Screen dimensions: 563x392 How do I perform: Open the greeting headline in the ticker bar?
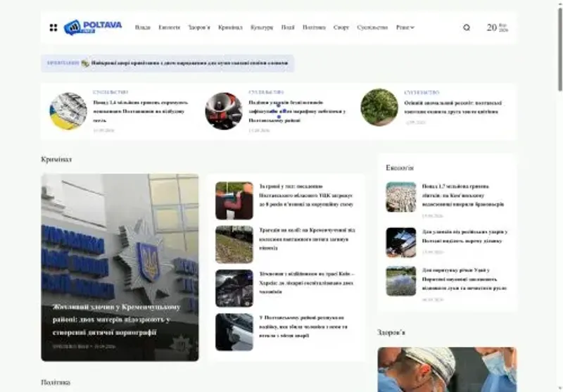click(x=189, y=63)
